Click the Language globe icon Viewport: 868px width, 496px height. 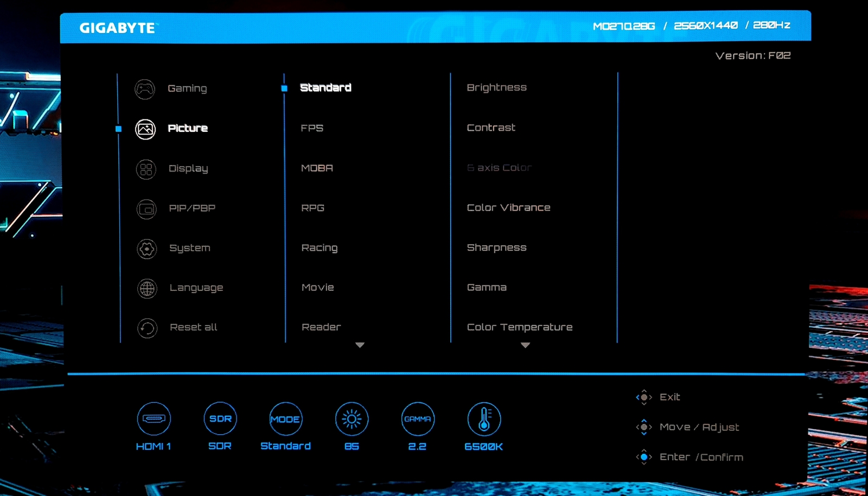tap(147, 289)
